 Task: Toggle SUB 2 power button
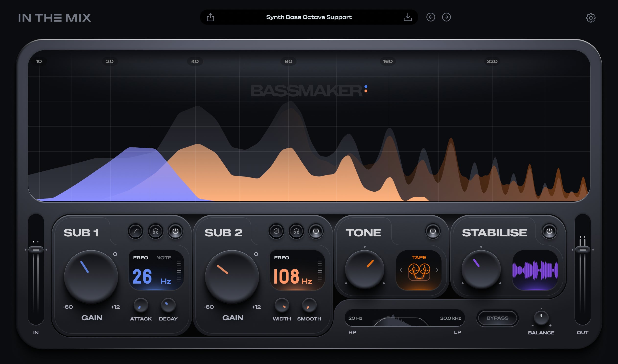tap(316, 231)
